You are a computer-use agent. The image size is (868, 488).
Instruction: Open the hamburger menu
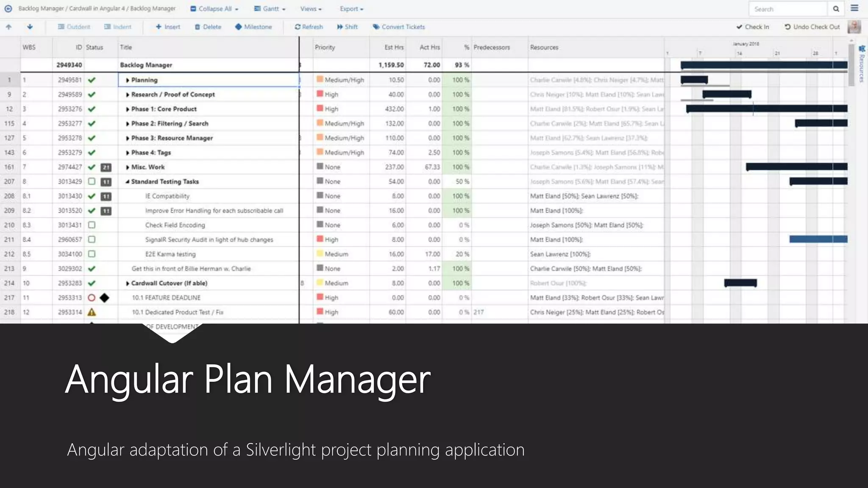pyautogui.click(x=854, y=8)
